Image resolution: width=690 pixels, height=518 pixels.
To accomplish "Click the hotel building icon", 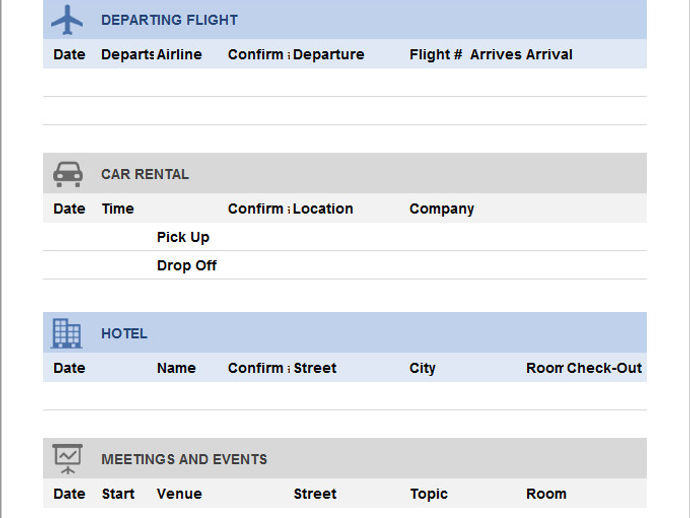I will [x=66, y=334].
